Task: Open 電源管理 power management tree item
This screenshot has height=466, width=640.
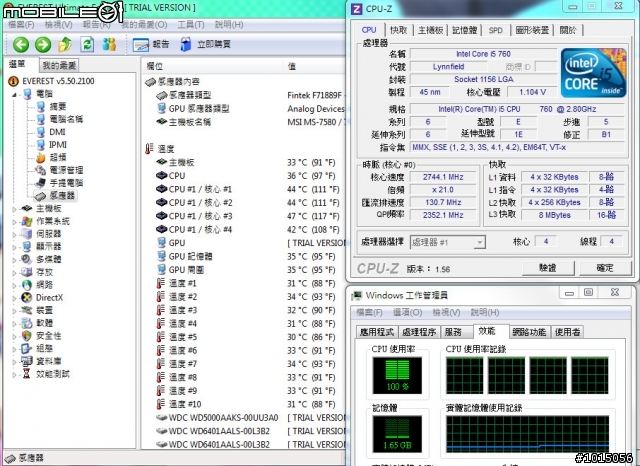Action: [x=65, y=170]
